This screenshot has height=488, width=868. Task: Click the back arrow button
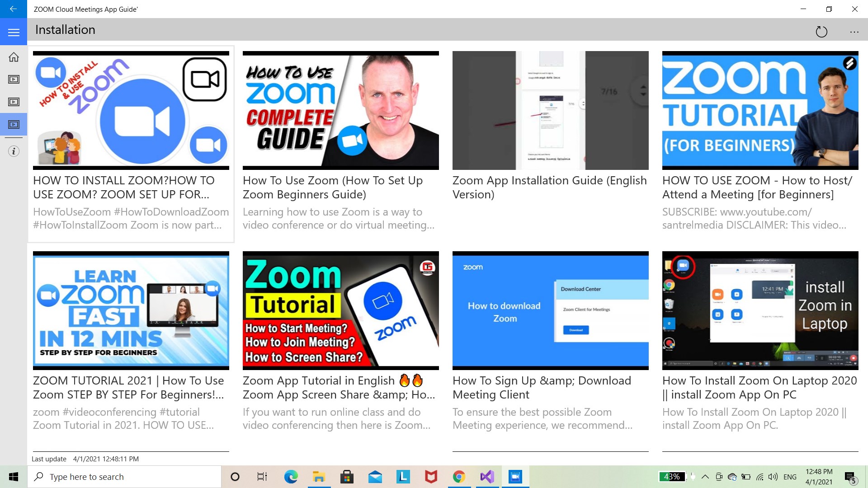[x=13, y=9]
